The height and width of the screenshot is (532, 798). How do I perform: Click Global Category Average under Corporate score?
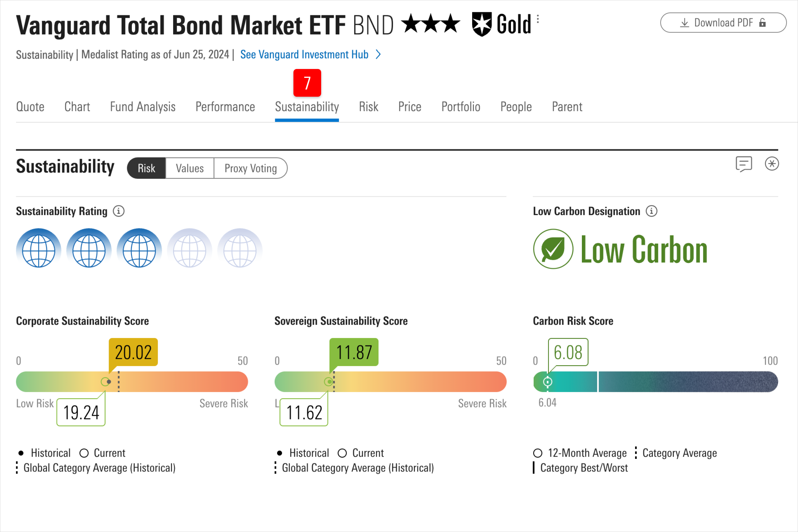click(x=96, y=468)
